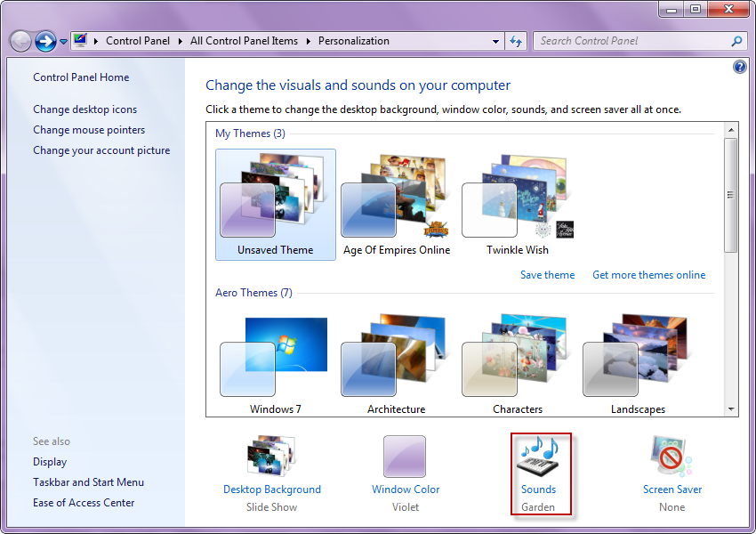Click the theme list scroll down arrow

tap(731, 409)
